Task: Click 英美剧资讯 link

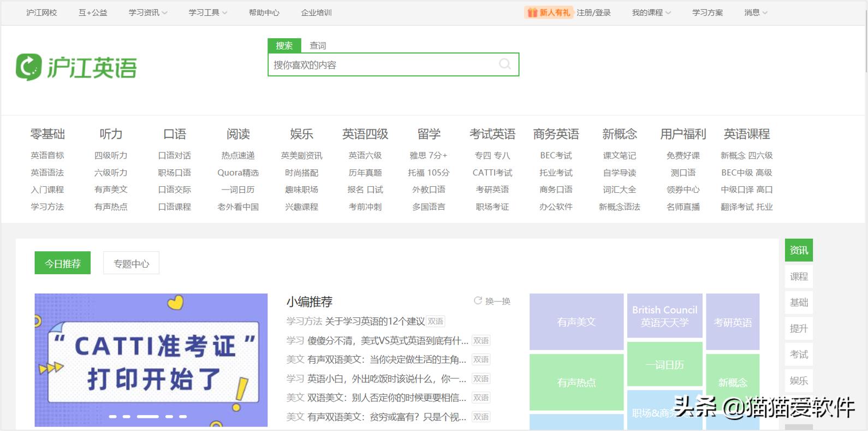Action: (301, 156)
